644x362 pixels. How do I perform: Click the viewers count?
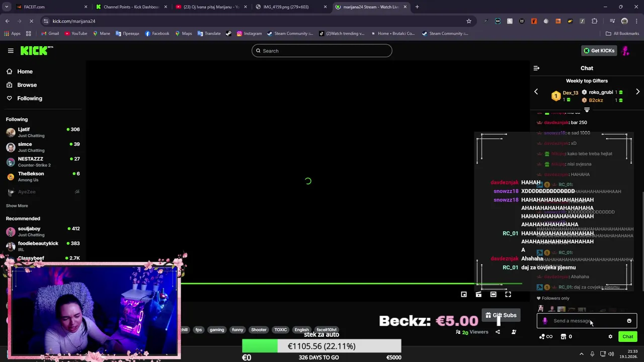pos(472,332)
